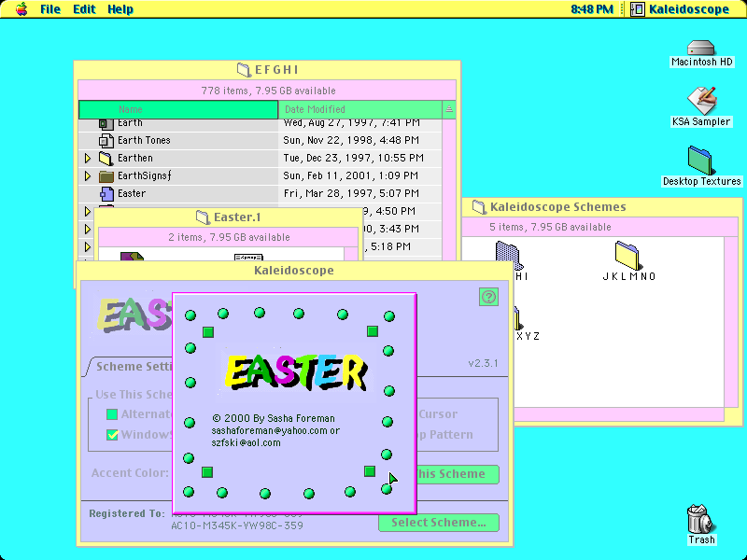Click registration code AC10-M345K-VW98C-359
The height and width of the screenshot is (560, 747).
click(237, 525)
